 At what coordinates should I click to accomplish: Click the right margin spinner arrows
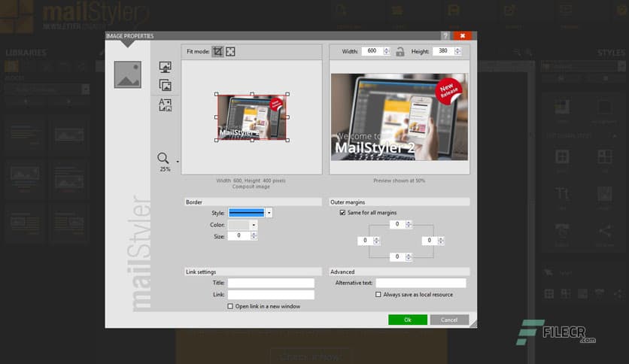tap(441, 241)
